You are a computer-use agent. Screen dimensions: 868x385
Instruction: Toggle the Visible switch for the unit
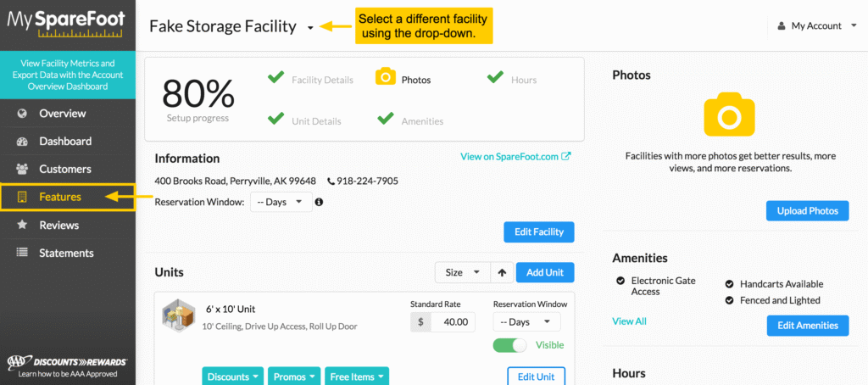[x=509, y=345]
